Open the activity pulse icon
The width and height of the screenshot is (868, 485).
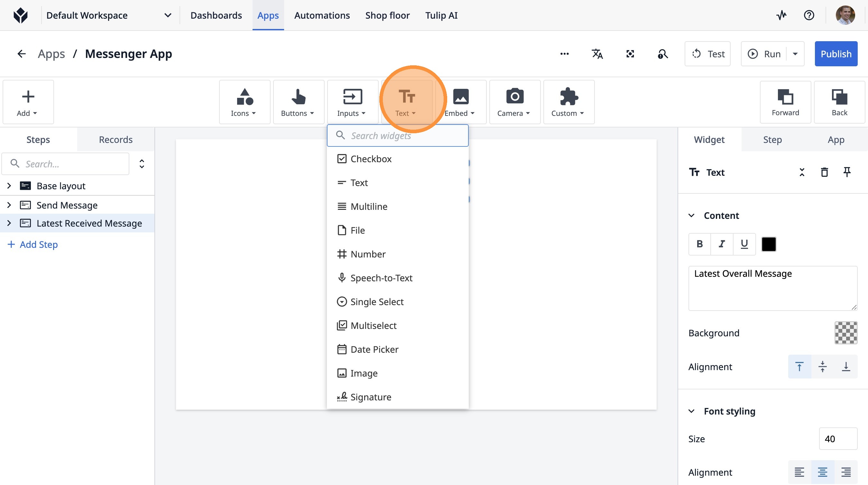[781, 15]
